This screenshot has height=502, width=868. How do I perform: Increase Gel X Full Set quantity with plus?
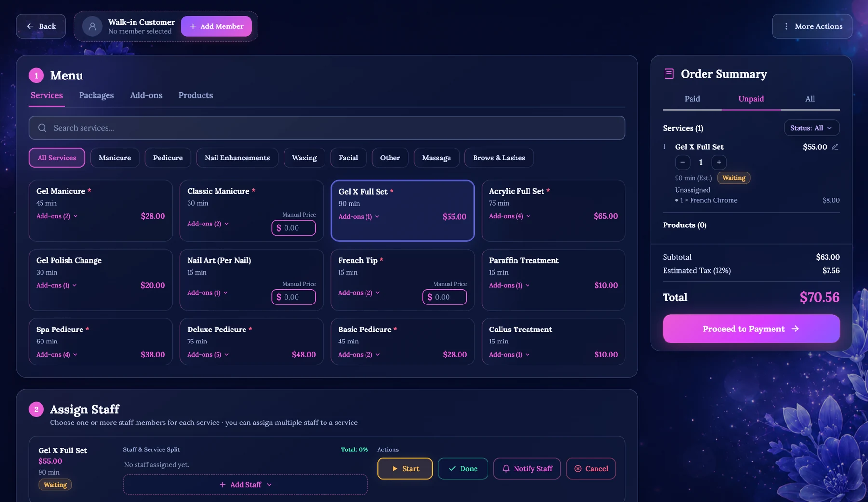(x=719, y=162)
